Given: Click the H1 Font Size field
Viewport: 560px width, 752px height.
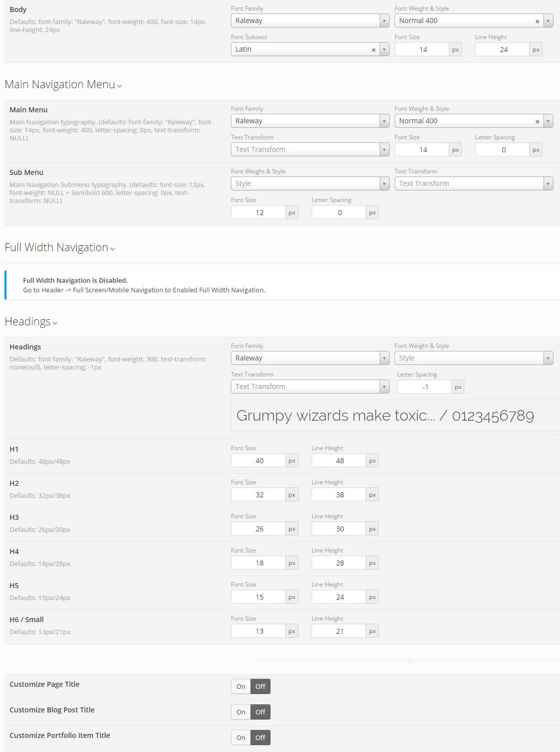Looking at the screenshot, I should tap(259, 461).
